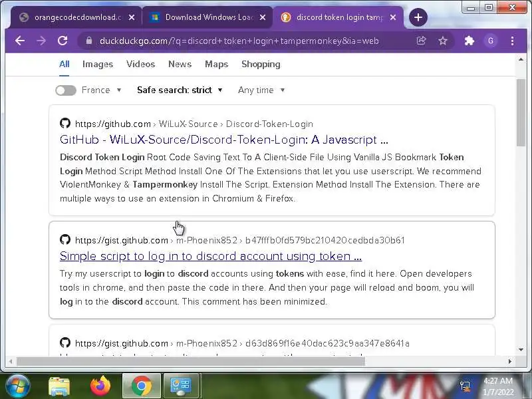This screenshot has height=399, width=532.
Task: Click the share page icon in address bar
Action: coord(421,41)
